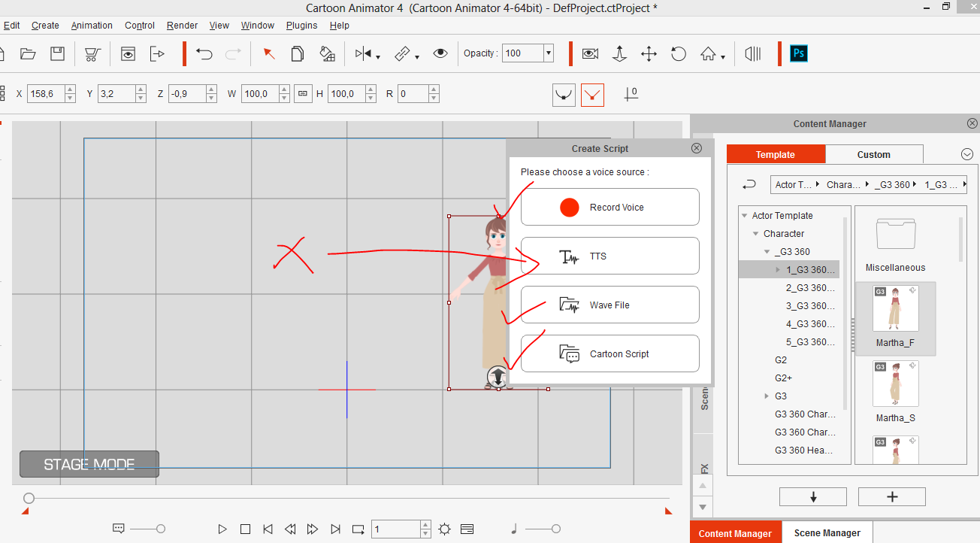Click the duplicate pages icon
Viewport: 980px width, 543px height.
298,53
